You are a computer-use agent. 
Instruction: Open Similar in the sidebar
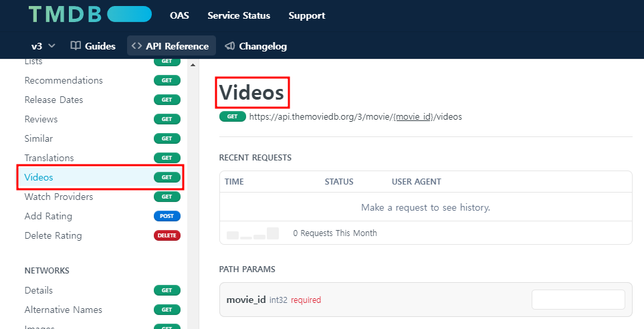click(102, 138)
